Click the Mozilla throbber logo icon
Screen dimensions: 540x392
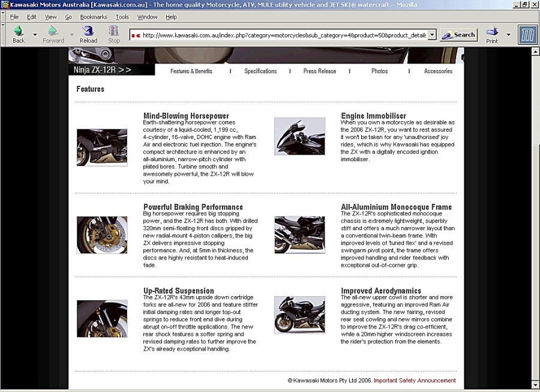pos(527,35)
